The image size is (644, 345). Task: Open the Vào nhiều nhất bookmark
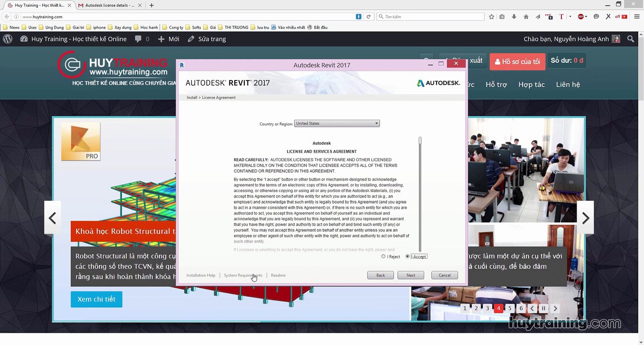(288, 27)
